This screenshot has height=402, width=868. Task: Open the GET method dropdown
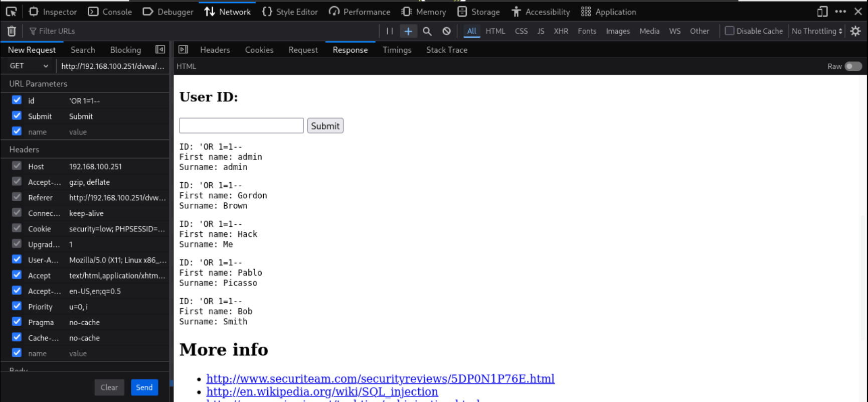point(29,66)
